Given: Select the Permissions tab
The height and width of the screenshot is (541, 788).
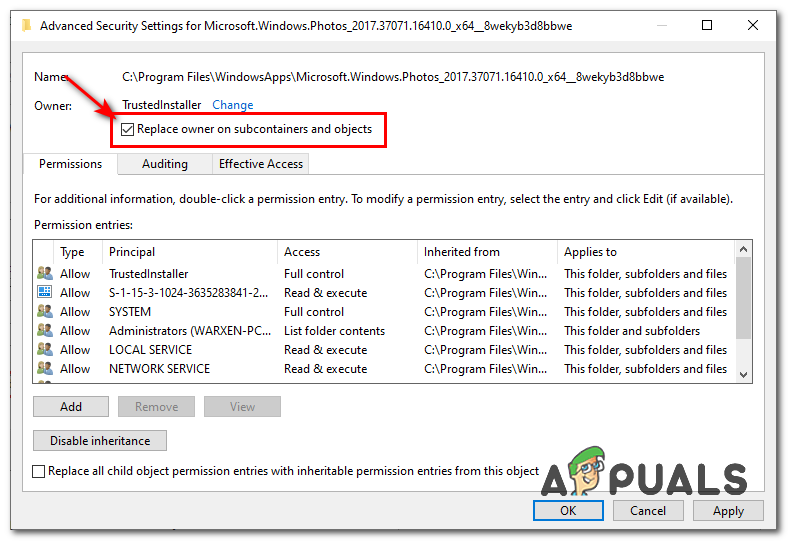Looking at the screenshot, I should tap(70, 164).
